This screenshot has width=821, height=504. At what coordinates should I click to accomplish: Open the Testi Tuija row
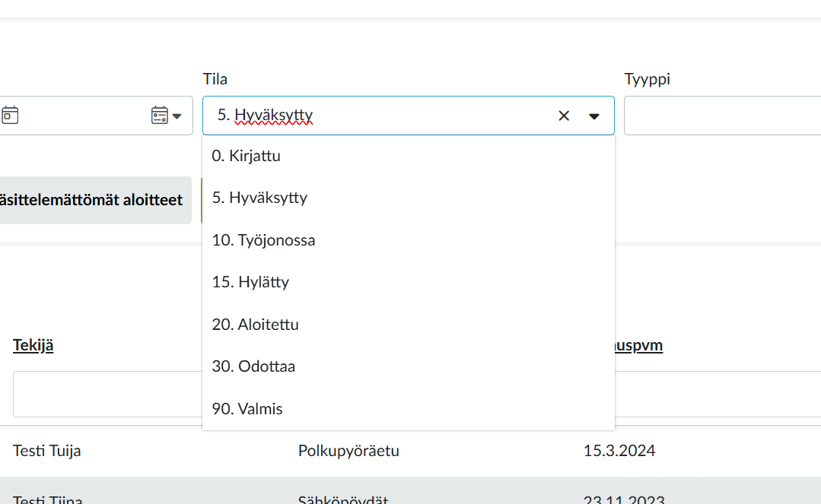pyautogui.click(x=47, y=451)
